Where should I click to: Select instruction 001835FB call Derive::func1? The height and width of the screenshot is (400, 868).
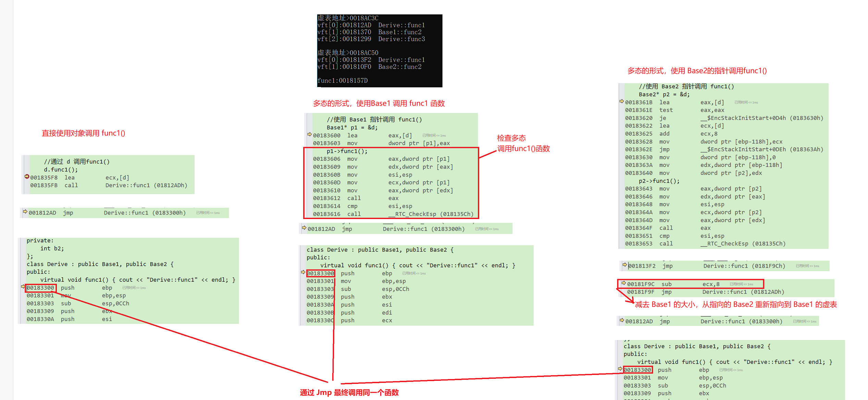pyautogui.click(x=109, y=185)
